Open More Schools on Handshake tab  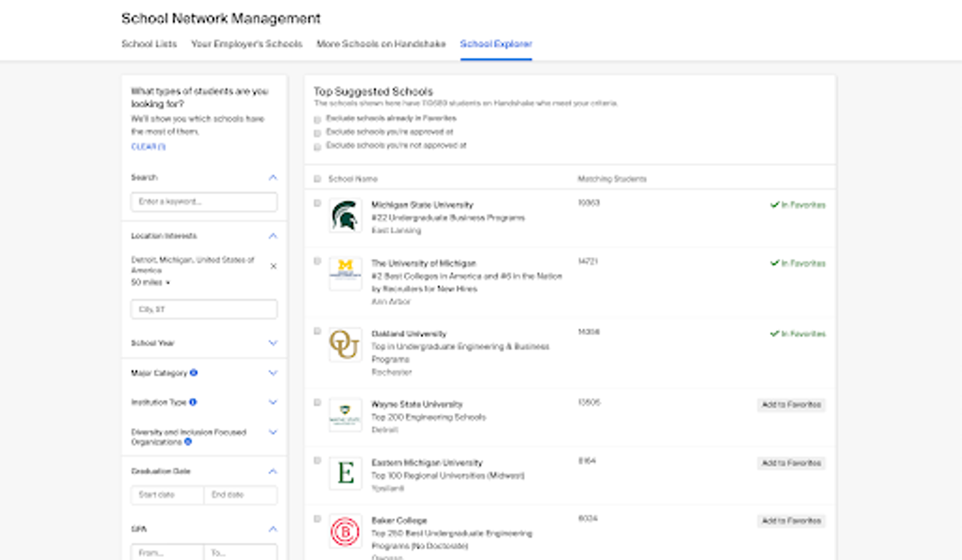point(381,44)
